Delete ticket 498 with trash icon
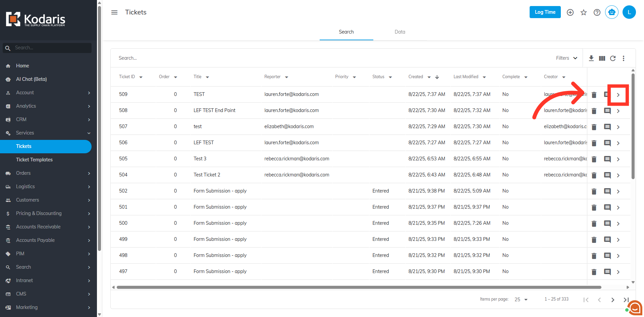The height and width of the screenshot is (317, 644). (x=594, y=256)
